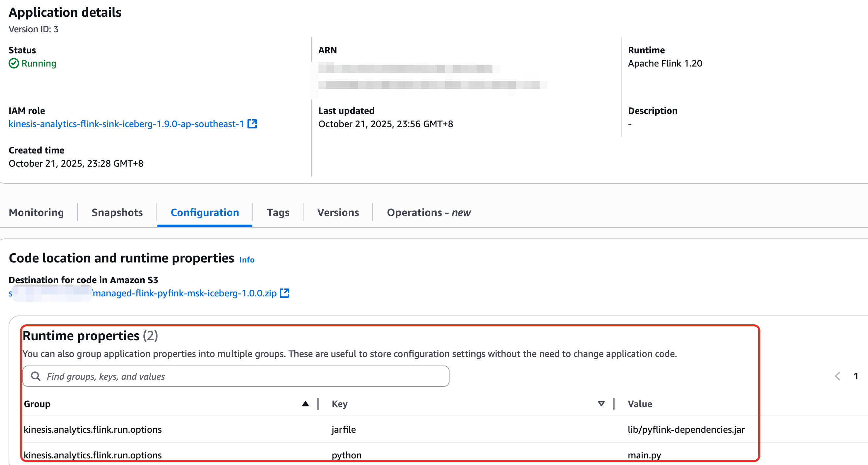Open the Tags tab
The width and height of the screenshot is (868, 465).
click(278, 212)
